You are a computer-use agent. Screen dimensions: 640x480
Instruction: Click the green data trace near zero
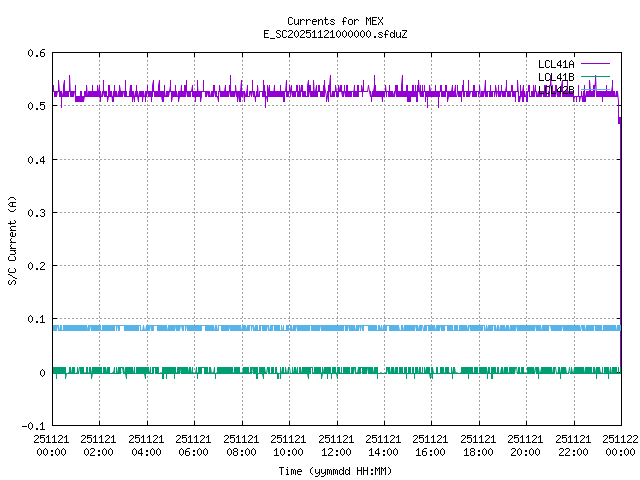tap(300, 371)
